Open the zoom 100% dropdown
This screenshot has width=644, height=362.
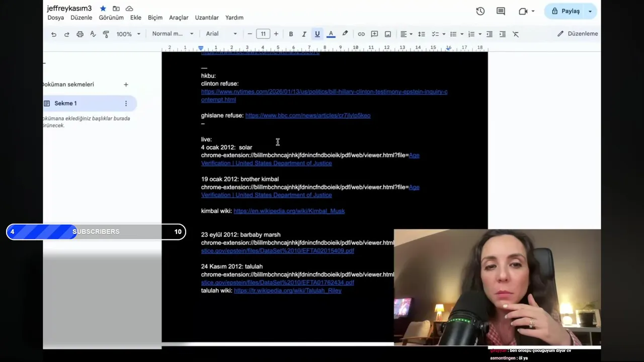[x=128, y=34]
